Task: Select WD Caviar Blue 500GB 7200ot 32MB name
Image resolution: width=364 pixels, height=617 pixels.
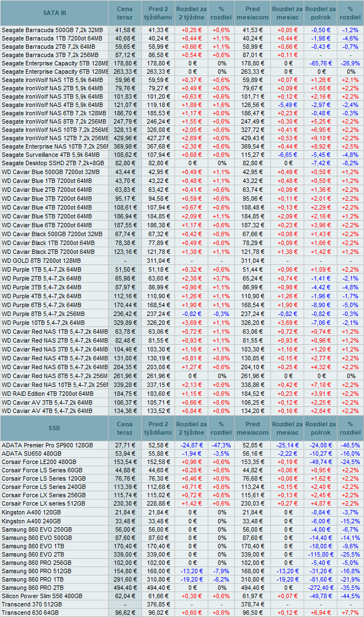Action: [51, 172]
